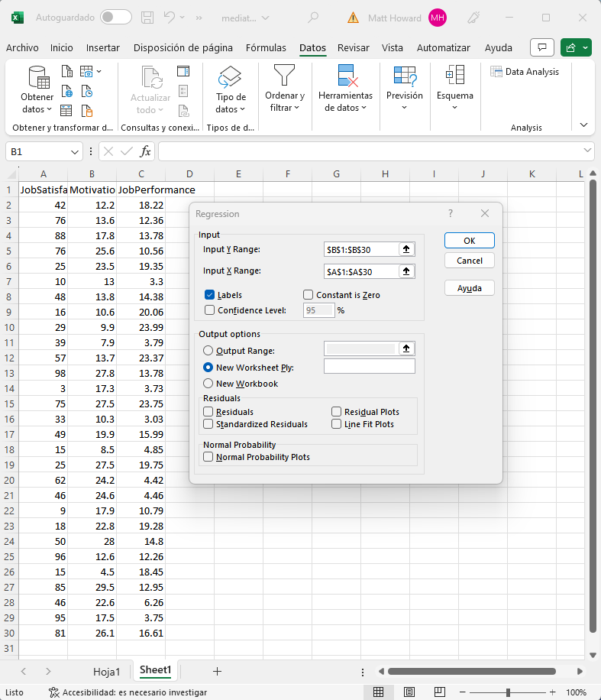This screenshot has width=601, height=700.
Task: Uncheck the Labels checkbox
Action: pyautogui.click(x=210, y=295)
